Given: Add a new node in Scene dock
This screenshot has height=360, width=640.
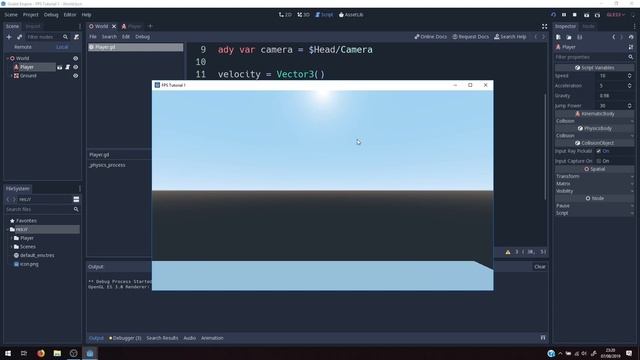Looking at the screenshot, I should pos(9,37).
